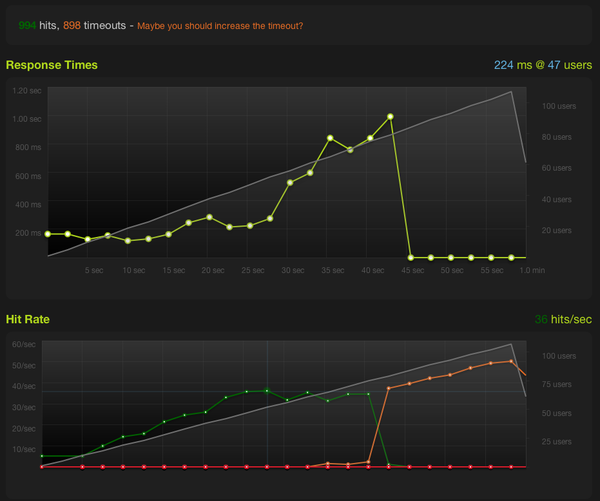Screen dimensions: 600x501
Task: Click the '1.00 sec' axis label
Action: 27,119
